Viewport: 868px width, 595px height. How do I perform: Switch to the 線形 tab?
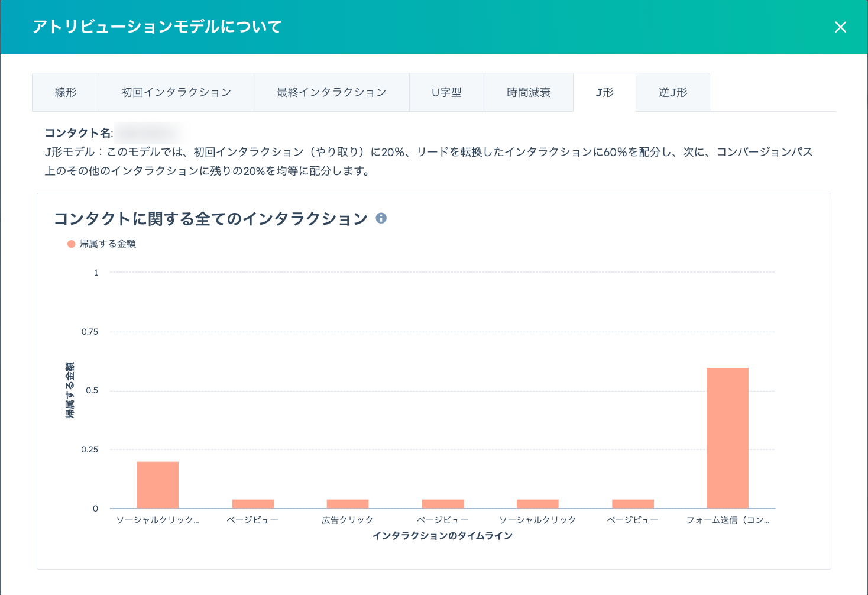click(x=66, y=92)
